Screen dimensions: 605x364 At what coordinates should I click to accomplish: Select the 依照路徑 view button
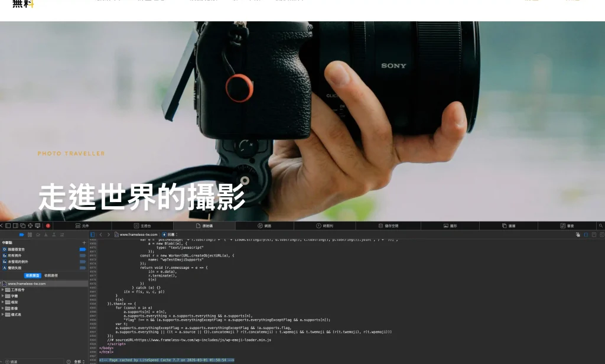pos(51,276)
